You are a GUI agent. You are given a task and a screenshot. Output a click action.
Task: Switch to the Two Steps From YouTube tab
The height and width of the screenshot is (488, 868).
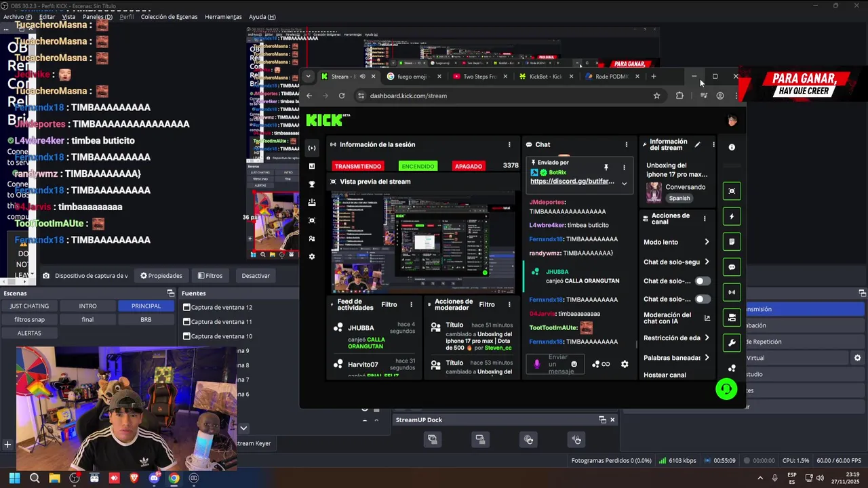click(480, 77)
